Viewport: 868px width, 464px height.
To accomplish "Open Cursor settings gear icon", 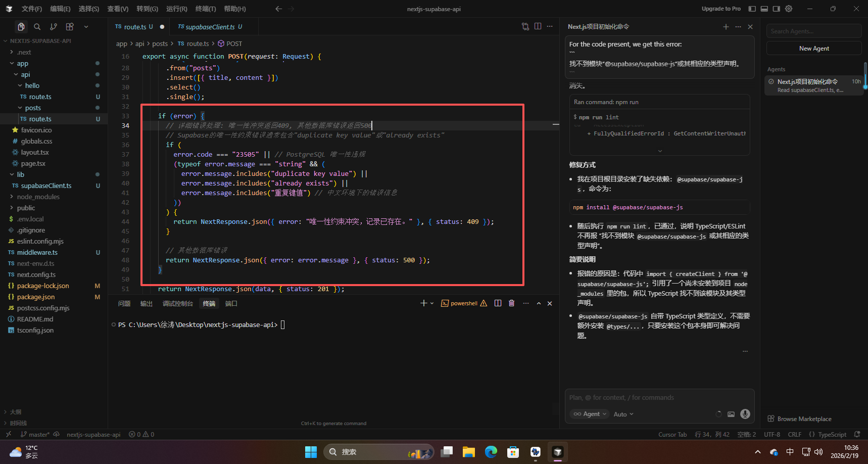I will point(789,9).
